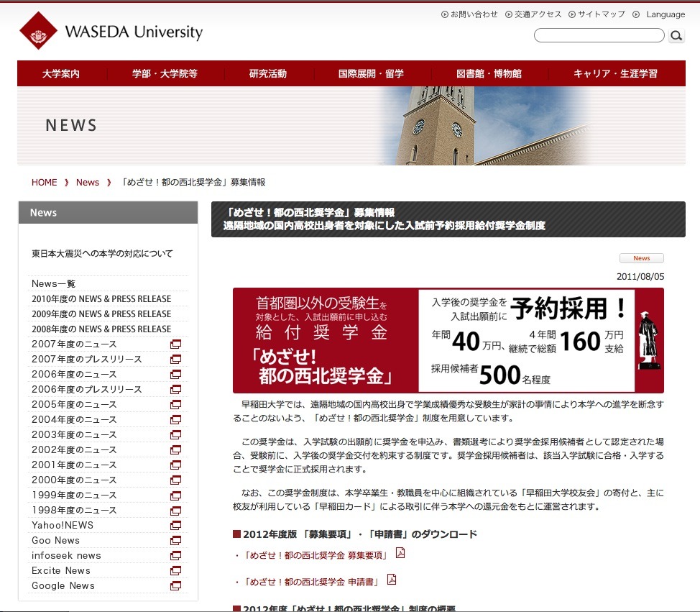Click external-window icon for 2007年度のプレスリリース

click(x=176, y=359)
